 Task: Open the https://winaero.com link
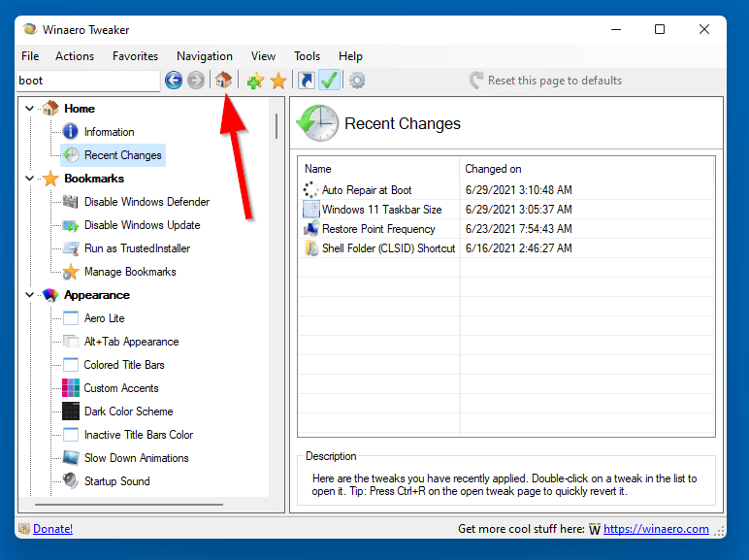pos(656,529)
